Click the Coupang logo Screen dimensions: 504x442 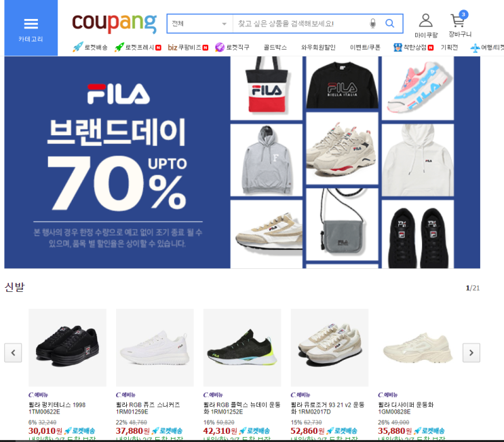click(115, 23)
